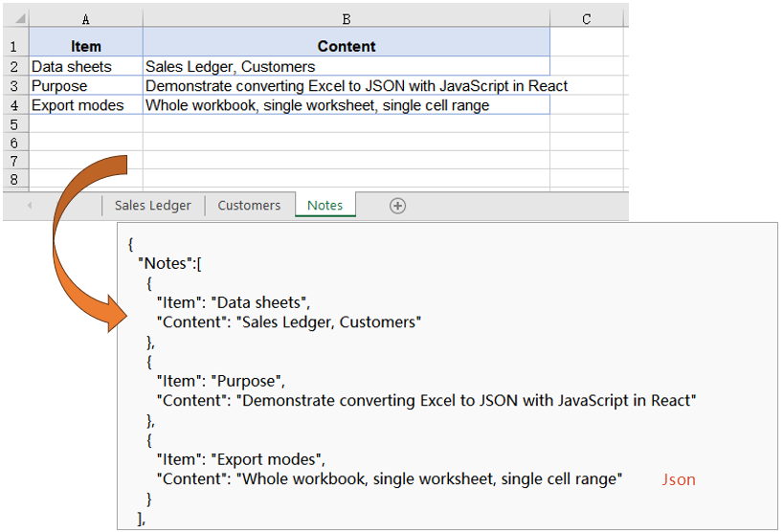Select row 5 header
This screenshot has width=783, height=532.
14,124
